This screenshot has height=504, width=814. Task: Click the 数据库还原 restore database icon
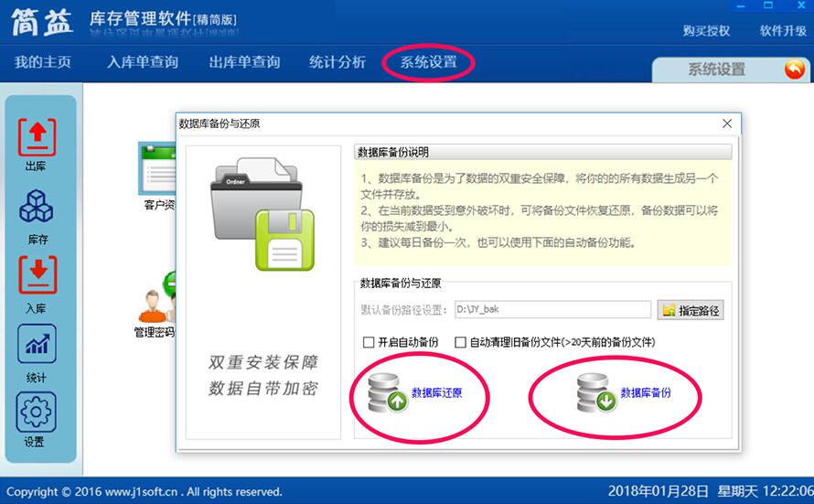click(388, 393)
